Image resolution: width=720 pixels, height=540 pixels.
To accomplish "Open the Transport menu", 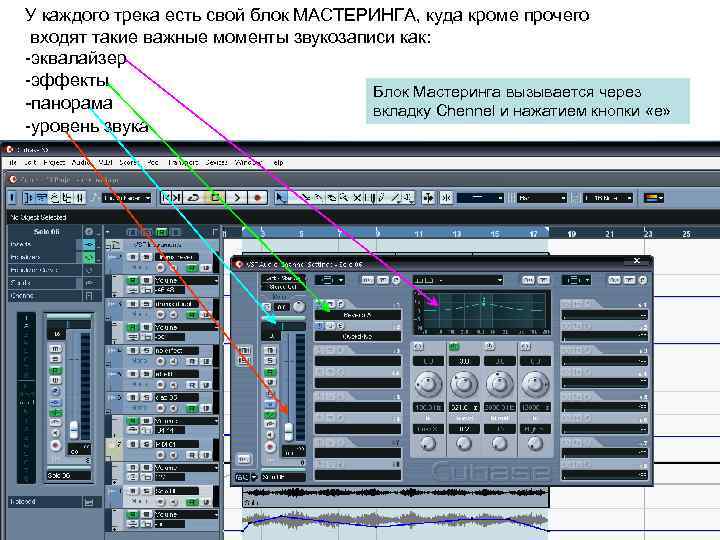I will pos(183,163).
